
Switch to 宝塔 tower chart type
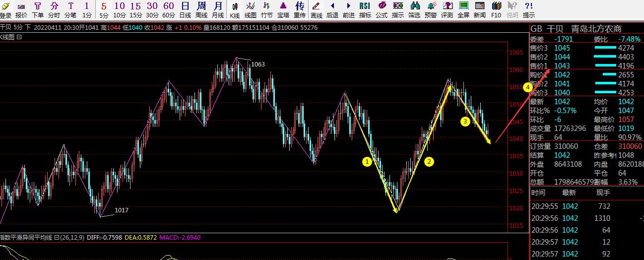point(283,9)
